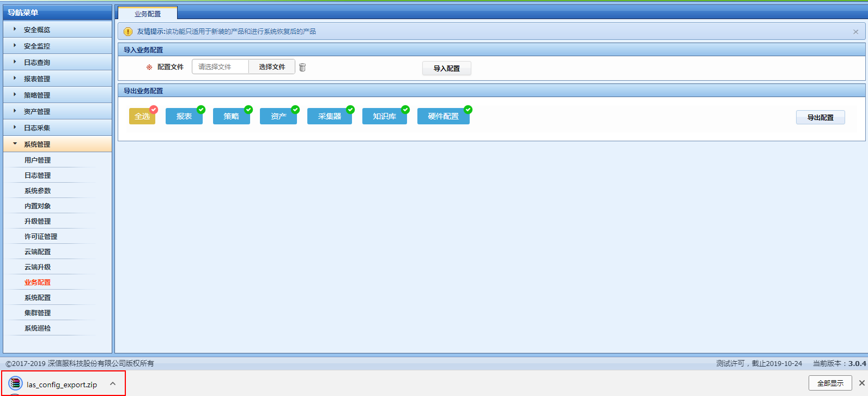Open 云端配置 in sidebar
This screenshot has height=396, width=868.
(38, 251)
